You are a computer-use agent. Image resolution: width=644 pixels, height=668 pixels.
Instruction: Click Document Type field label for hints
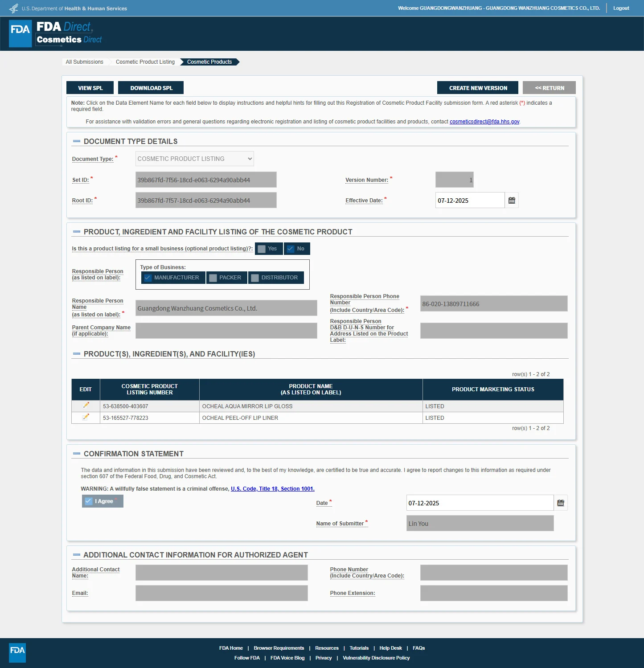[93, 159]
